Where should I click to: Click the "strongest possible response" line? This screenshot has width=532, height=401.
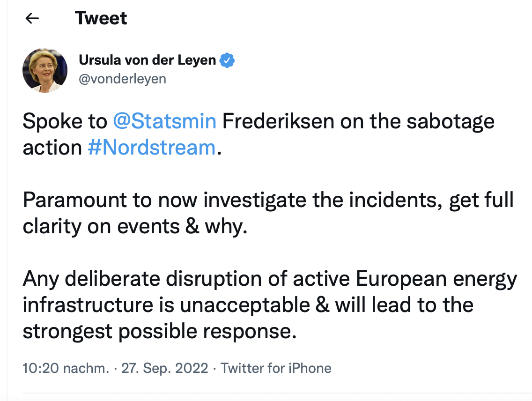point(159,332)
